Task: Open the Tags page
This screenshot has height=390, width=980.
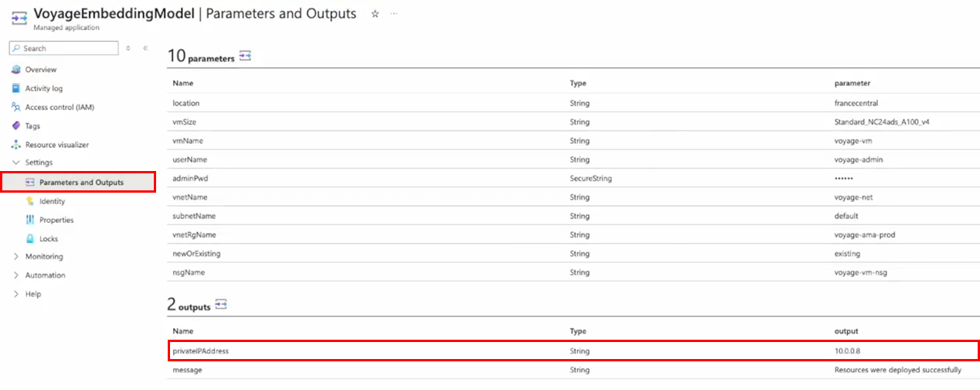Action: 33,125
